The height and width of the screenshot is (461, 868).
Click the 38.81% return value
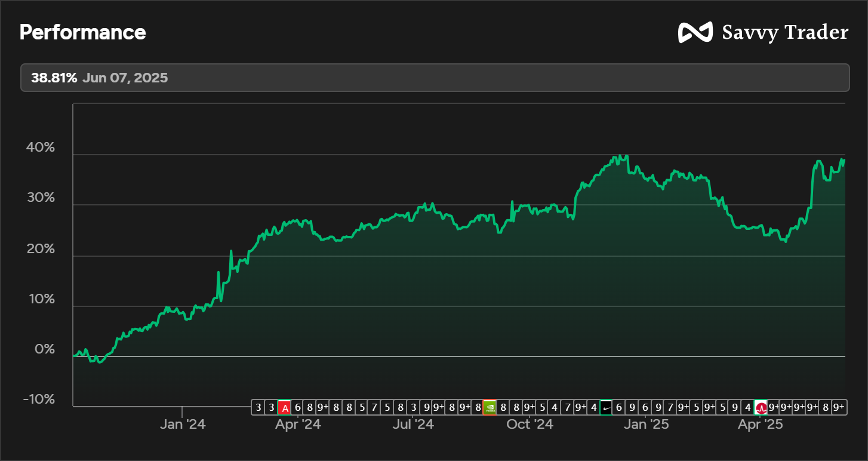[54, 78]
